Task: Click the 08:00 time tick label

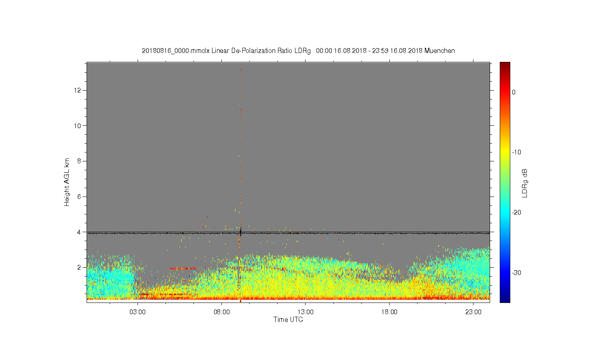Action: click(222, 312)
